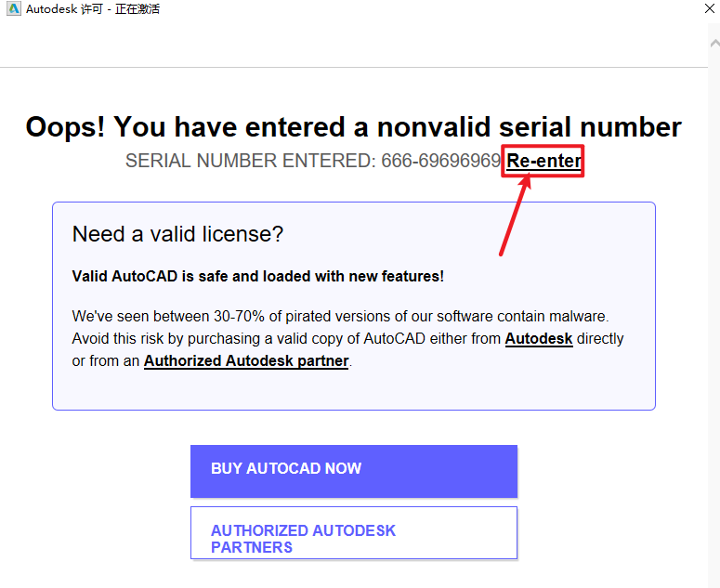This screenshot has height=588, width=720.
Task: Follow the Authorized Autodesk partner link
Action: click(246, 360)
